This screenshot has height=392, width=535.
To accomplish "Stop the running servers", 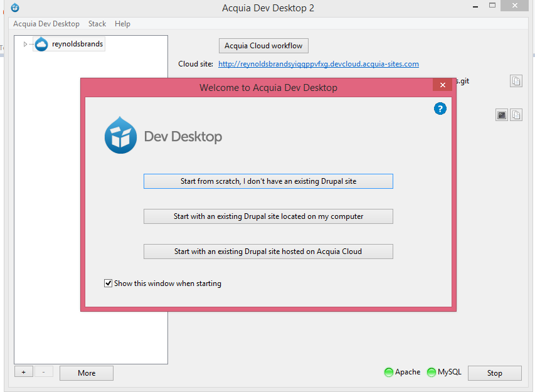I will coord(494,373).
